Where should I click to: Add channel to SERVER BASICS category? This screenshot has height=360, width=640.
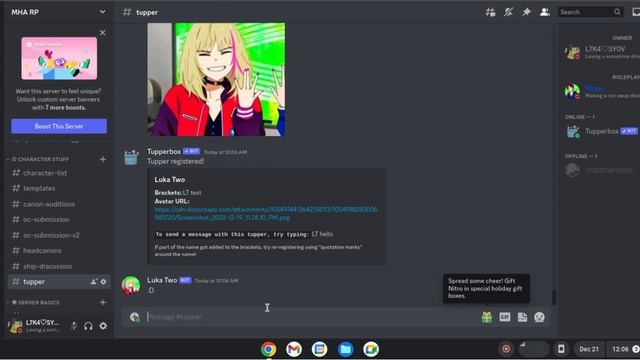click(102, 302)
